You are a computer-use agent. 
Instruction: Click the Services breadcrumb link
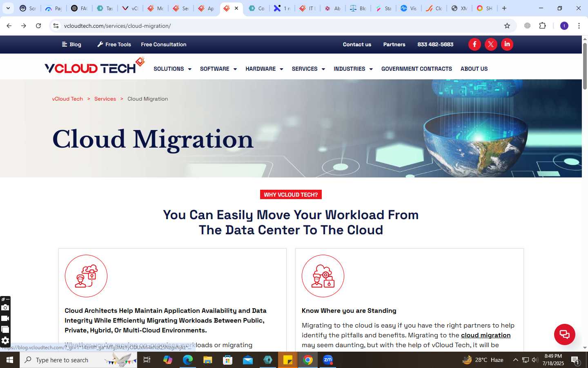105,99
